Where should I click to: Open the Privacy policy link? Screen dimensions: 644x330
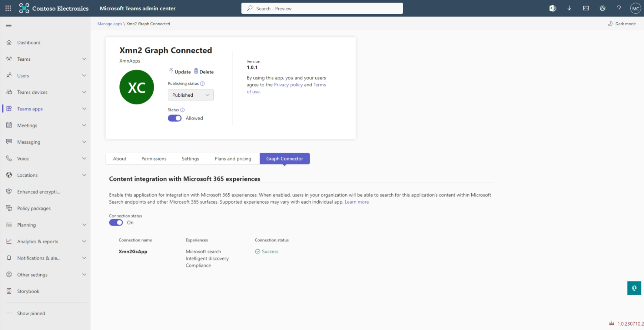[x=288, y=85]
